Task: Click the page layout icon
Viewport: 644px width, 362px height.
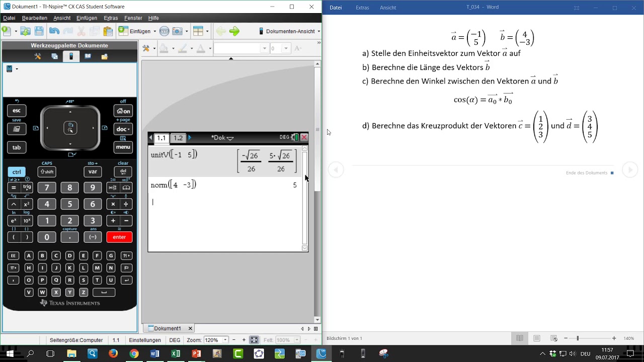Action: tap(198, 31)
